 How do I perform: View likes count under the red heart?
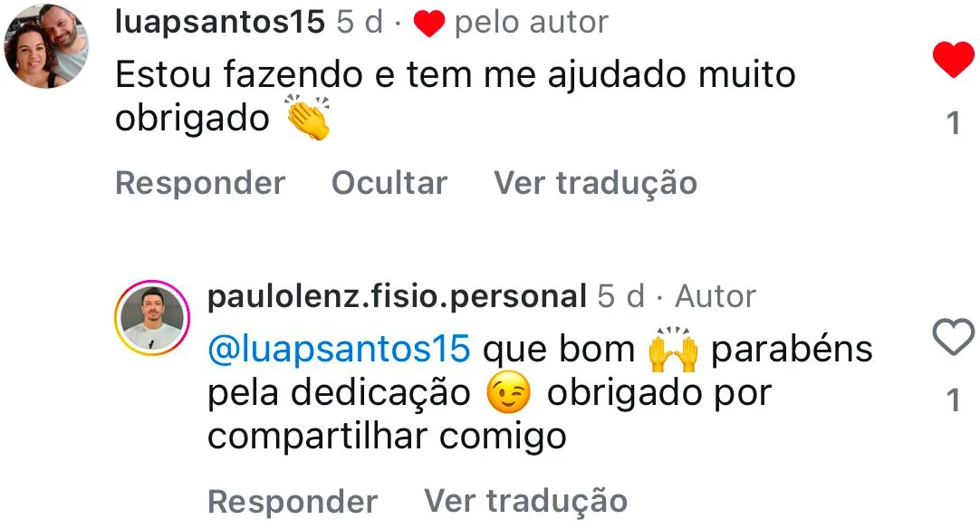point(953,123)
